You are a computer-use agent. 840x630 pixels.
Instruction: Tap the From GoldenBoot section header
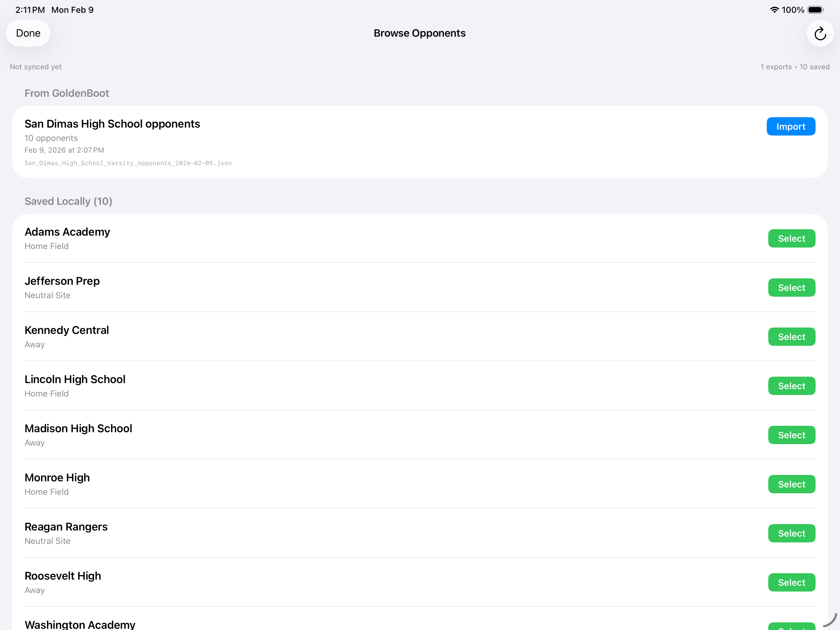point(67,93)
